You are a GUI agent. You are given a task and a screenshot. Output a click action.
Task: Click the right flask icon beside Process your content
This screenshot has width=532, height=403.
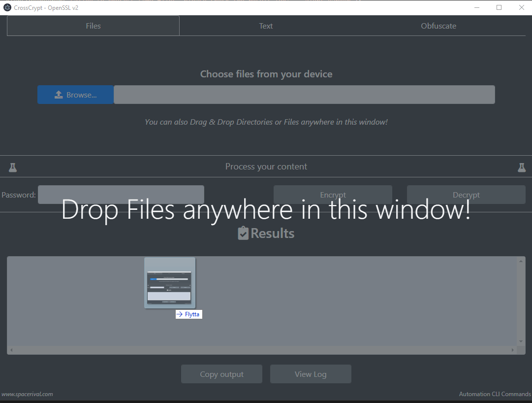(522, 168)
